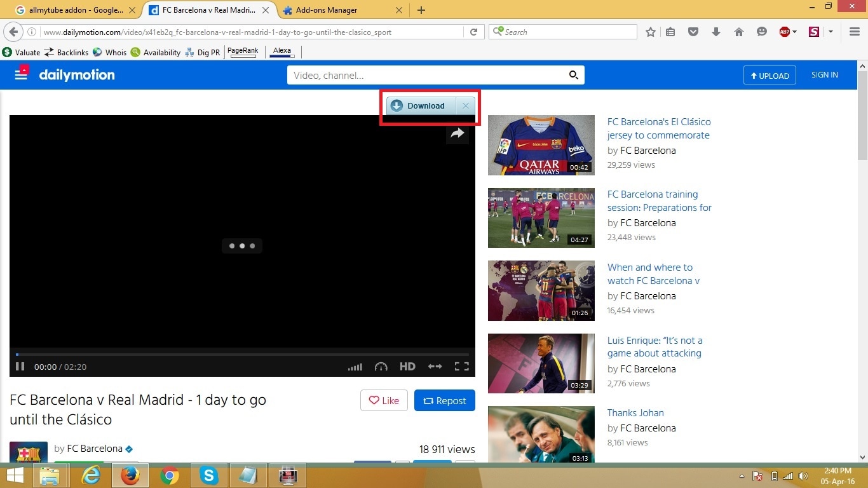Dismiss the Download overlay with its X
868x488 pixels.
coord(466,106)
